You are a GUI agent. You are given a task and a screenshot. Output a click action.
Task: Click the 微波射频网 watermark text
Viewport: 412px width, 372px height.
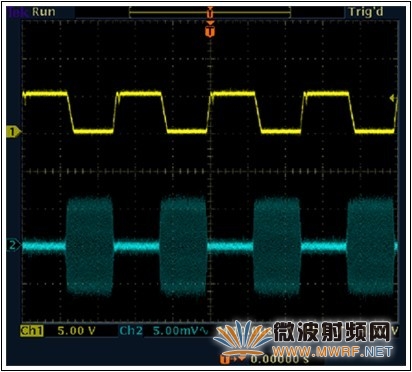click(x=332, y=332)
